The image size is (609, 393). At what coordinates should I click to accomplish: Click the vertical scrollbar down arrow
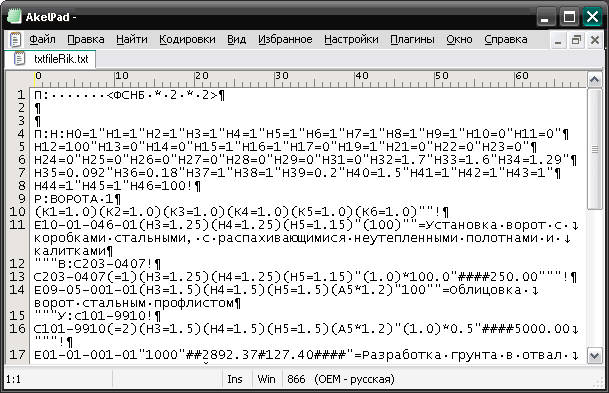click(x=595, y=355)
